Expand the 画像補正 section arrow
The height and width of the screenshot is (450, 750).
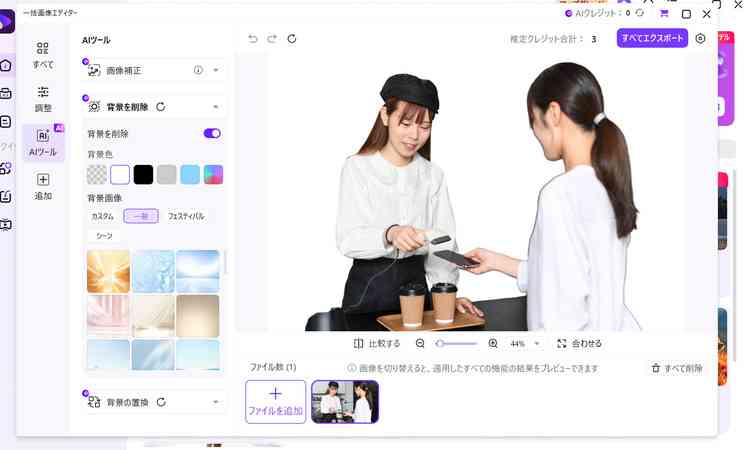coord(216,70)
